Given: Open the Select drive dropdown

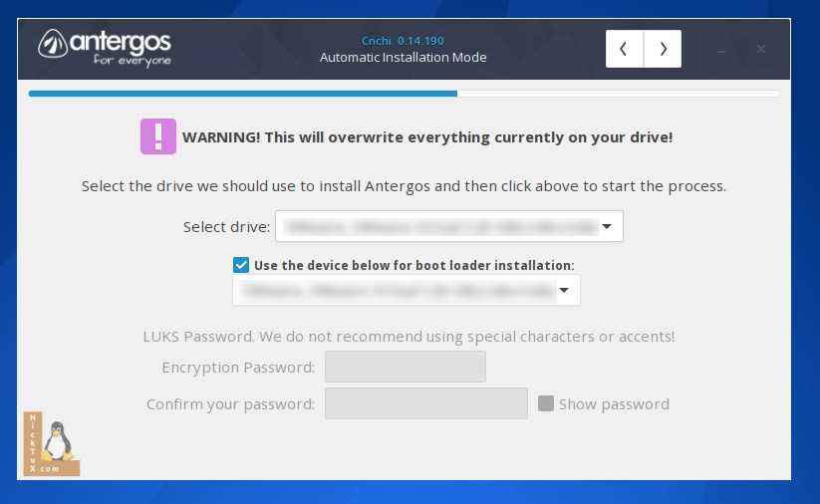Looking at the screenshot, I should tap(448, 226).
